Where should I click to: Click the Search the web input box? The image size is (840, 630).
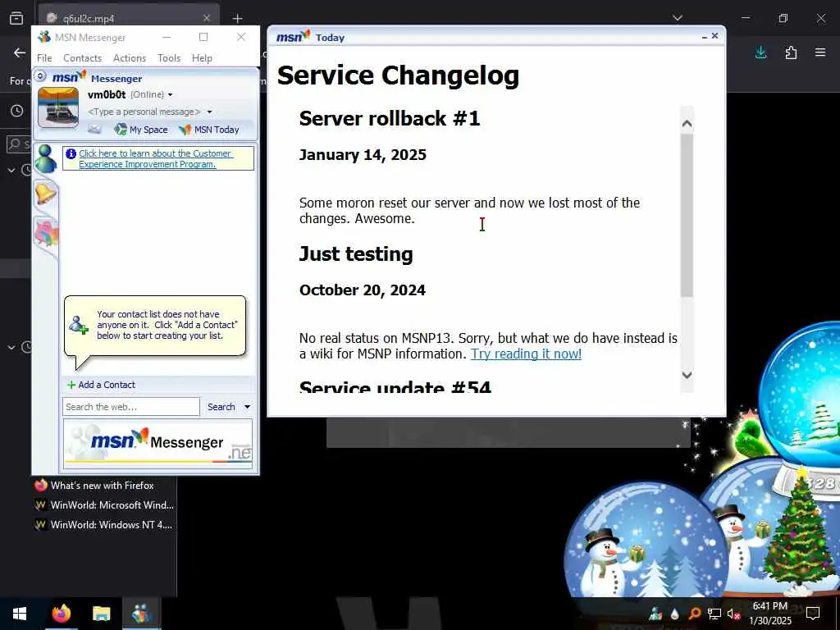tap(131, 407)
